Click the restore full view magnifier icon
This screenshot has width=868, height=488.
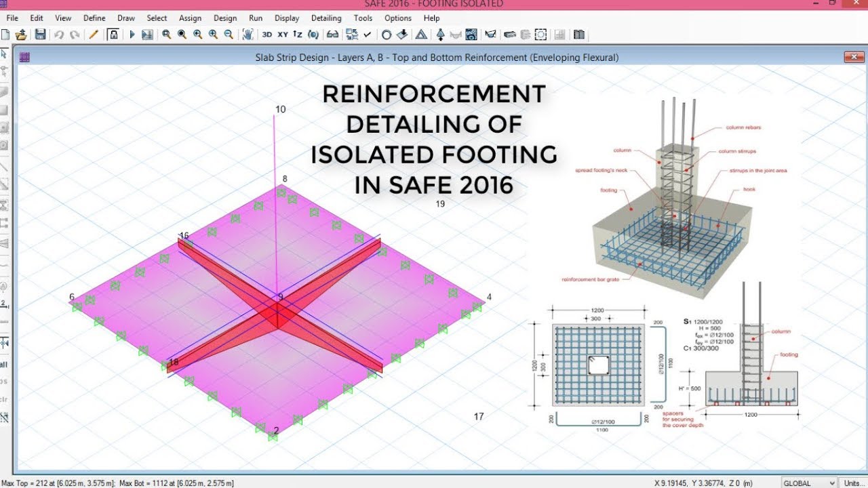click(182, 35)
